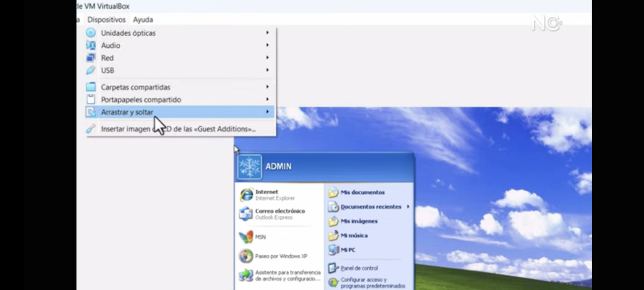Open Correo electrónico Outlook Express
Image resolution: width=644 pixels, height=290 pixels.
coord(280,214)
